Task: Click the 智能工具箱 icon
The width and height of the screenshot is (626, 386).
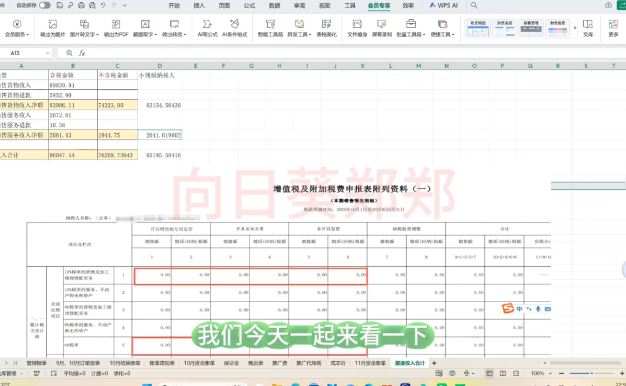Action: (270, 28)
